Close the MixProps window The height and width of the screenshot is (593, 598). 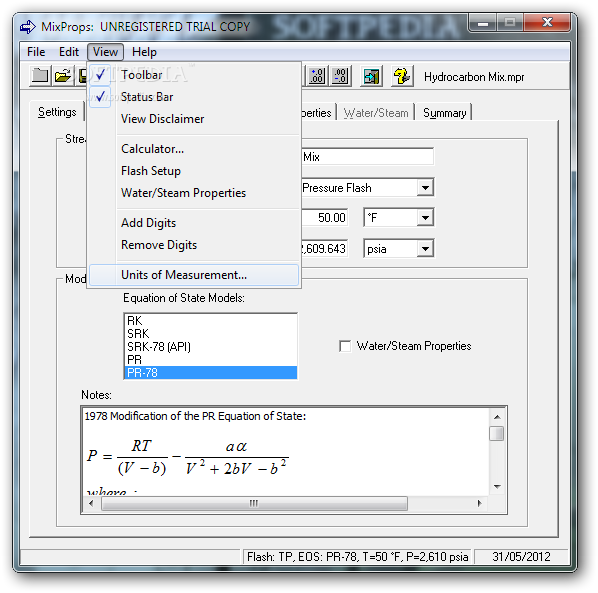tap(547, 23)
